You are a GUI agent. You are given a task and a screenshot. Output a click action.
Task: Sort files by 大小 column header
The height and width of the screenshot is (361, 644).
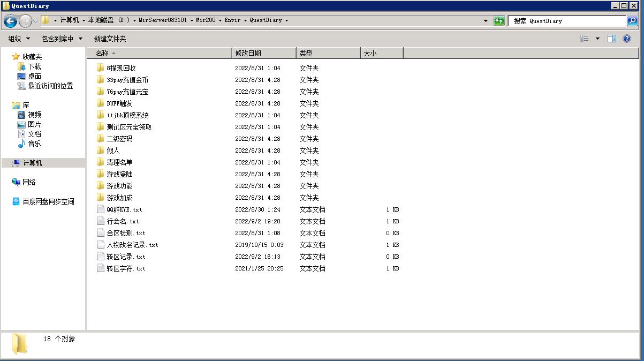(x=370, y=53)
